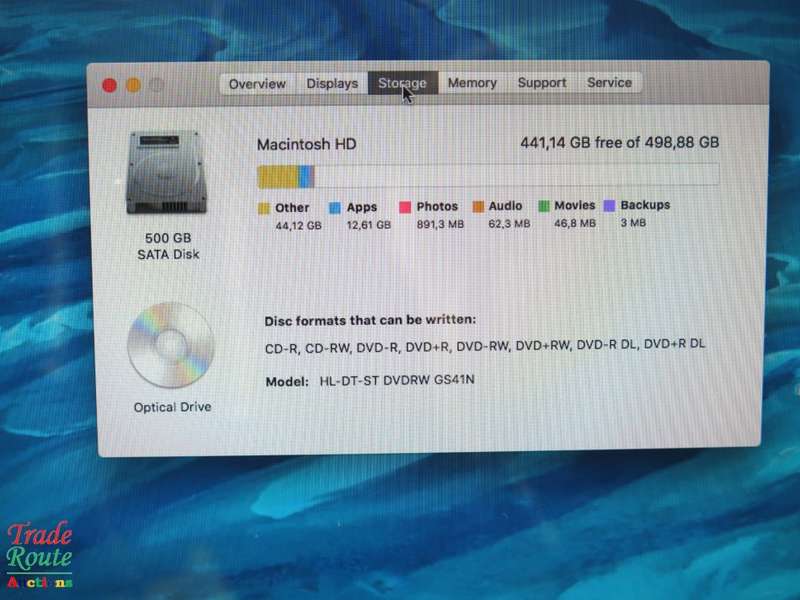The height and width of the screenshot is (600, 800).
Task: Click the 'Backups' legend label
Action: coord(645,205)
